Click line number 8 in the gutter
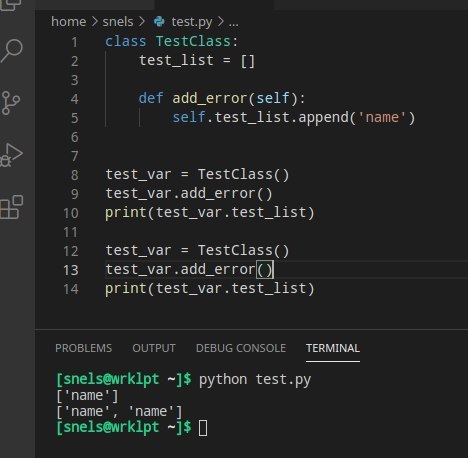The height and width of the screenshot is (458, 468). (75, 175)
